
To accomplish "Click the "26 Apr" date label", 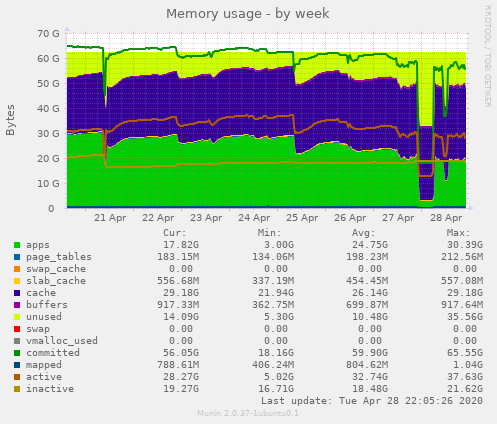I will 350,218.
